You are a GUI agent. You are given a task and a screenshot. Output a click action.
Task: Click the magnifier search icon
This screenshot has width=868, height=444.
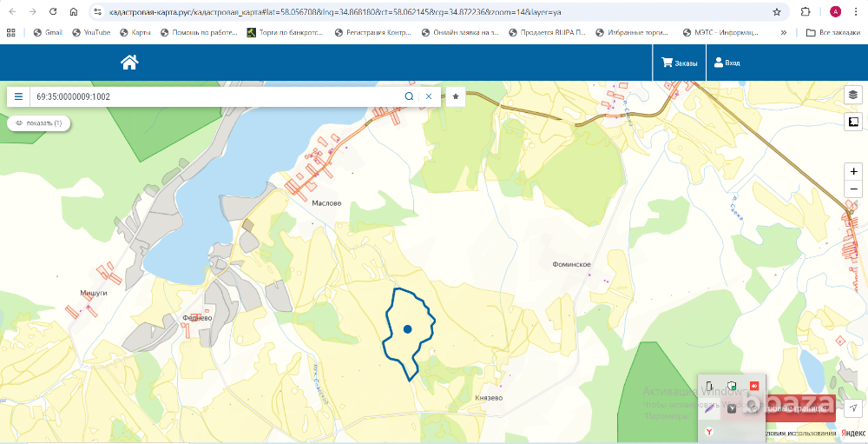click(x=409, y=96)
